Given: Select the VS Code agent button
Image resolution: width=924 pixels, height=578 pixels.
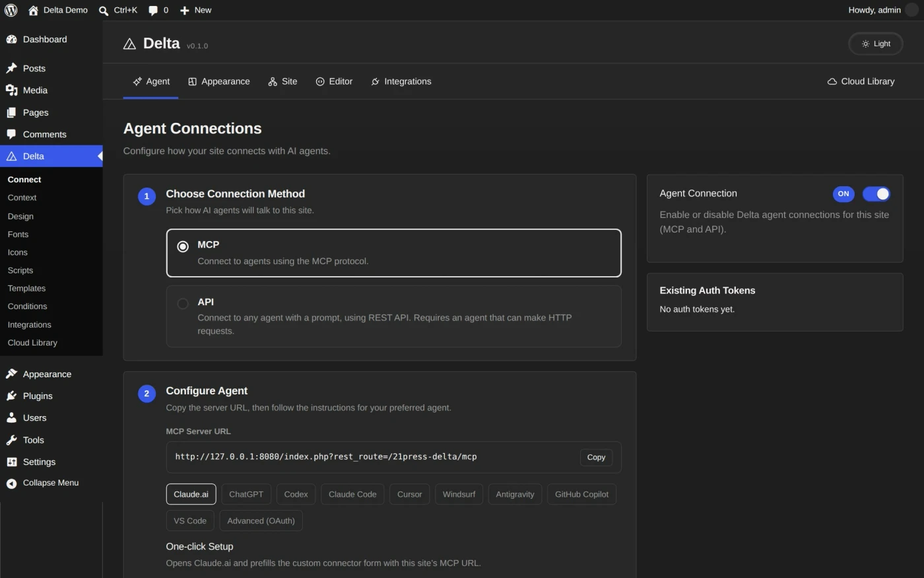Looking at the screenshot, I should (x=190, y=521).
